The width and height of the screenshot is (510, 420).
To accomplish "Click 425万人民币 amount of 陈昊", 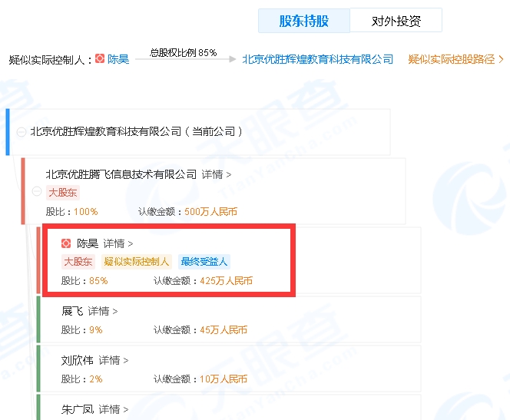I will [226, 280].
